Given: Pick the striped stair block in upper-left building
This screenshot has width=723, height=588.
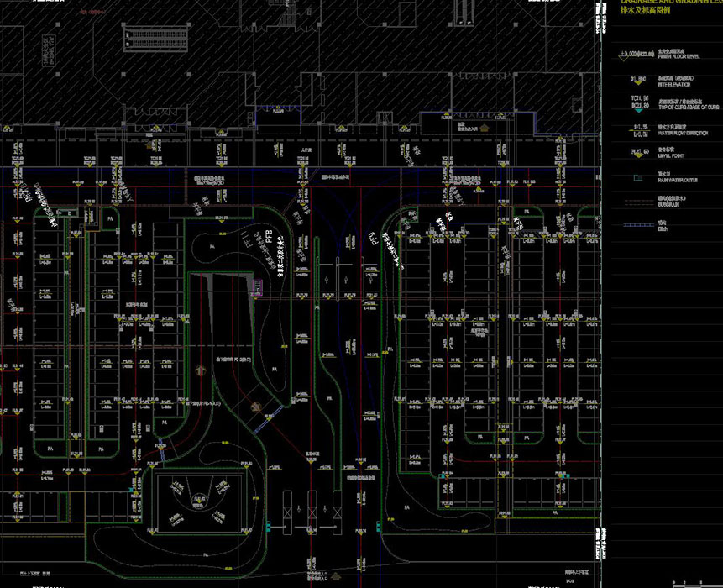Looking at the screenshot, I should coord(157,37).
